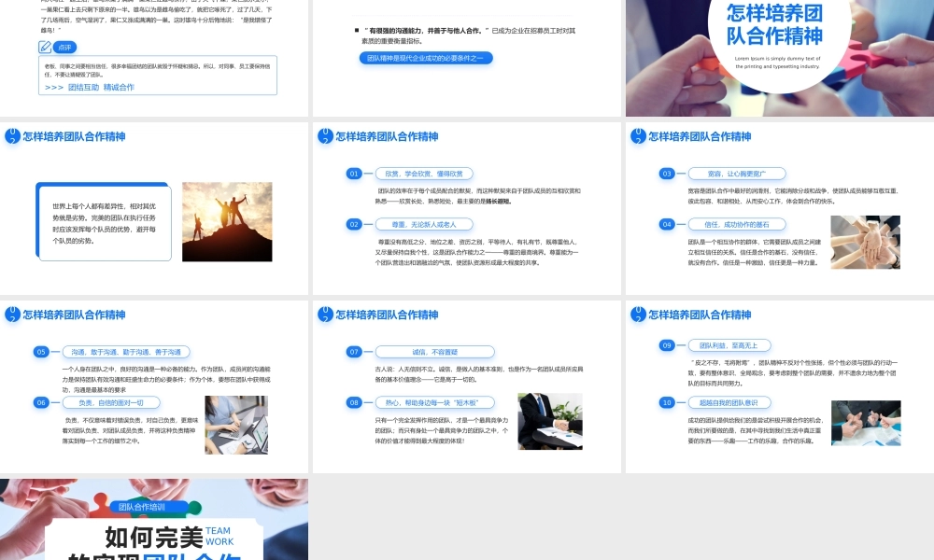Click the paragraph starting '一个人身在团队之中'
Viewport: 934px width, 560px height.
tap(166, 379)
